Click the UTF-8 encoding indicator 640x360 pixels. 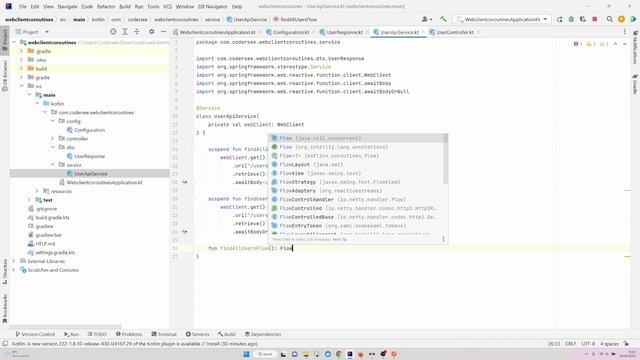point(588,344)
